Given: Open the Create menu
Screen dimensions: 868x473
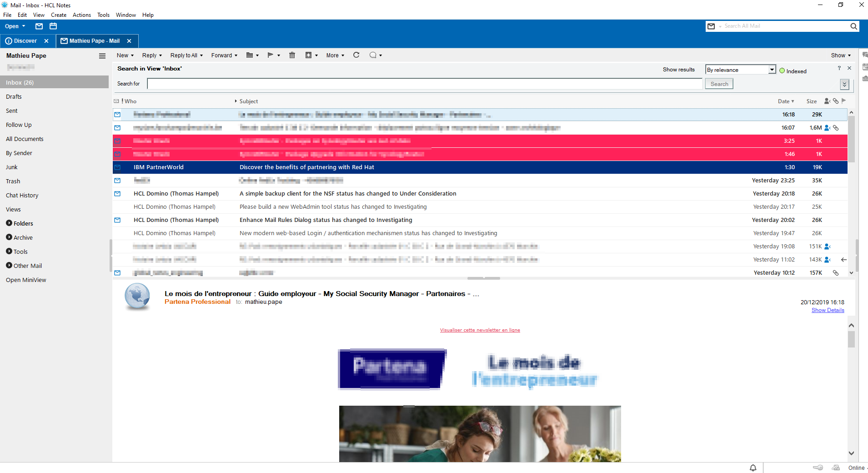Looking at the screenshot, I should click(x=59, y=15).
